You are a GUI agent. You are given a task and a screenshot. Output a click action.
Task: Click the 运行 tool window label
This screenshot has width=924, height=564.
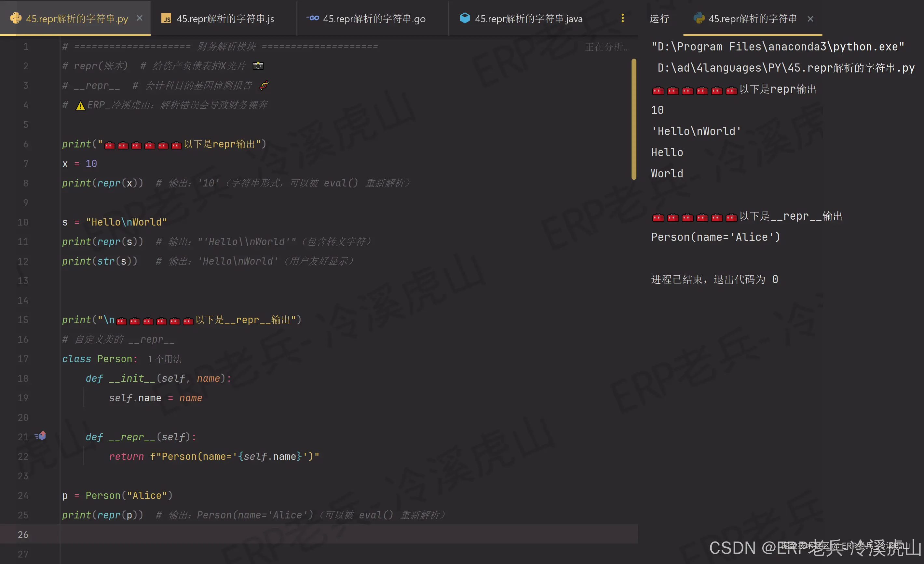659,19
